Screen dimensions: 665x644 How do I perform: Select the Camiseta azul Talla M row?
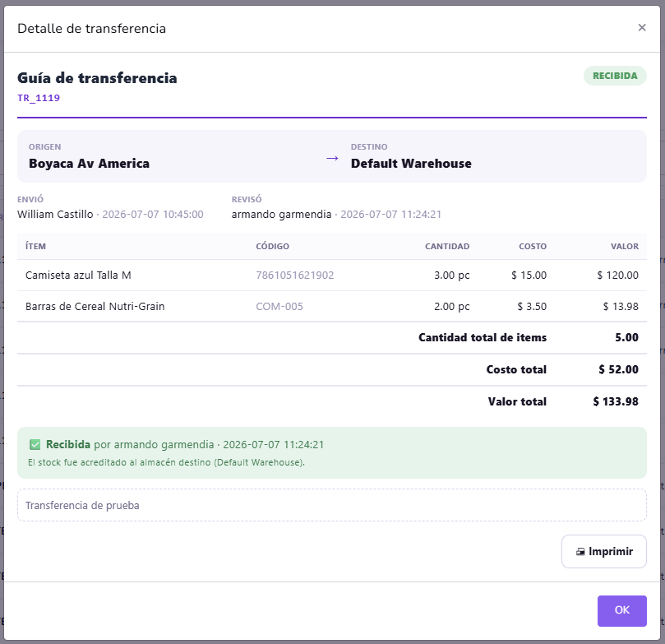tap(331, 275)
